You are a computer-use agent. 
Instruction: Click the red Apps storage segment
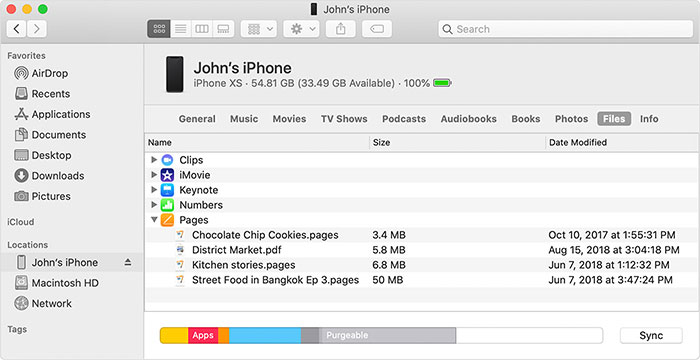(x=203, y=335)
